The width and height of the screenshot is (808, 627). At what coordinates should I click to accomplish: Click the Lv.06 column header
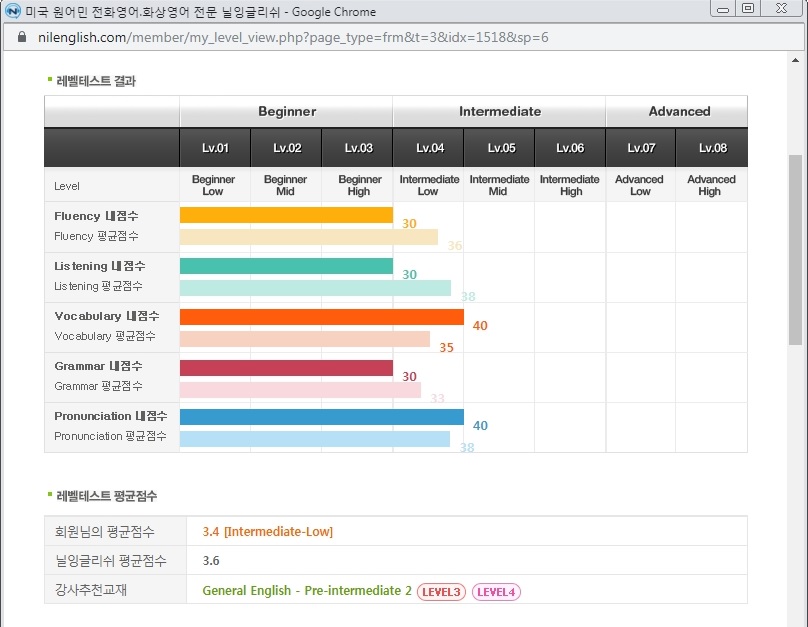[570, 148]
